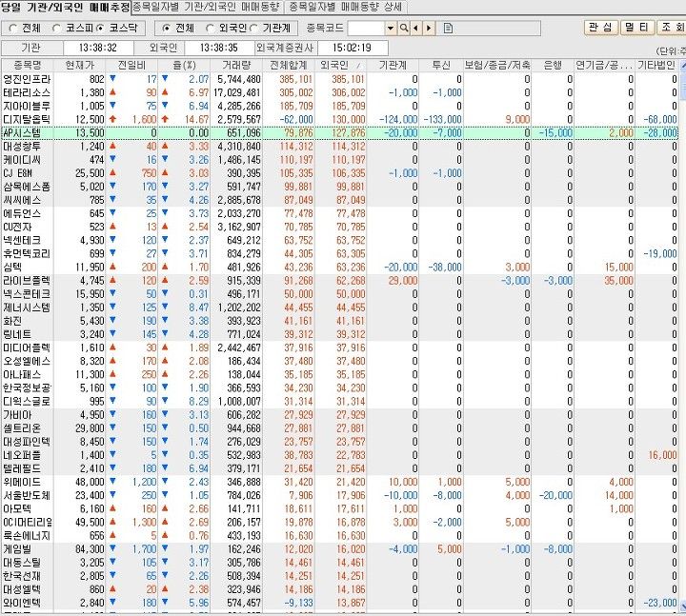The width and height of the screenshot is (686, 616).
Task: Select the 넥스콘테크 stock name
Action: (x=27, y=294)
